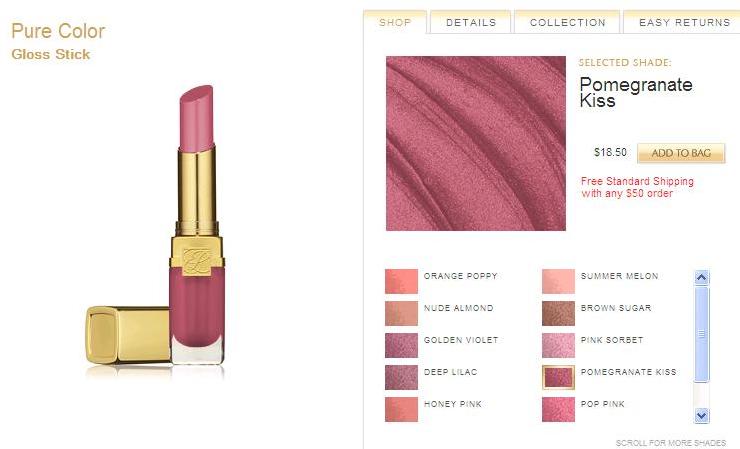Switch to the Collection tab
This screenshot has width=740, height=449.
coord(567,22)
